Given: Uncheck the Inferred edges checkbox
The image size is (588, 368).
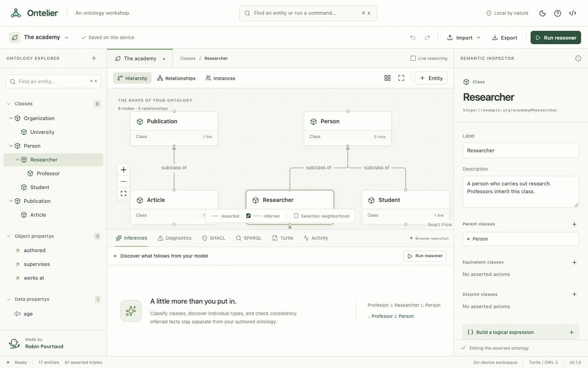Looking at the screenshot, I should pyautogui.click(x=249, y=216).
